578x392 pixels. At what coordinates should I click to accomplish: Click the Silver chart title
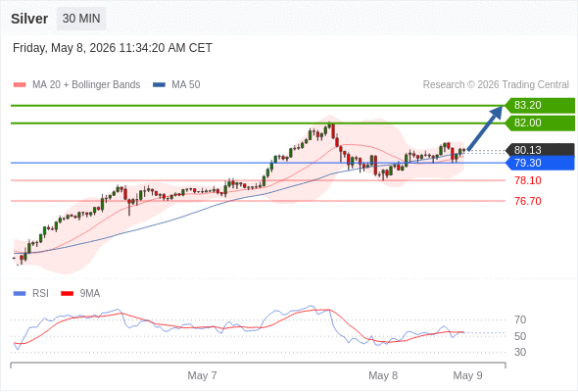coord(29,19)
